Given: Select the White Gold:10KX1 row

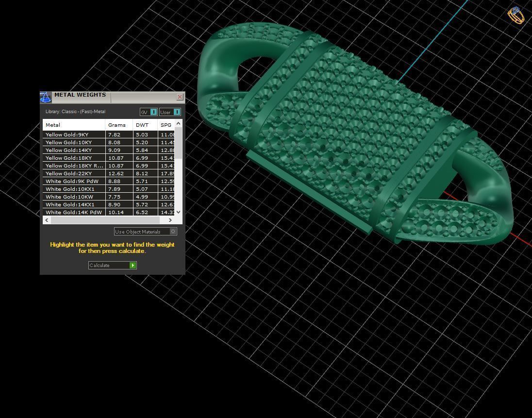Looking at the screenshot, I should (x=109, y=189).
